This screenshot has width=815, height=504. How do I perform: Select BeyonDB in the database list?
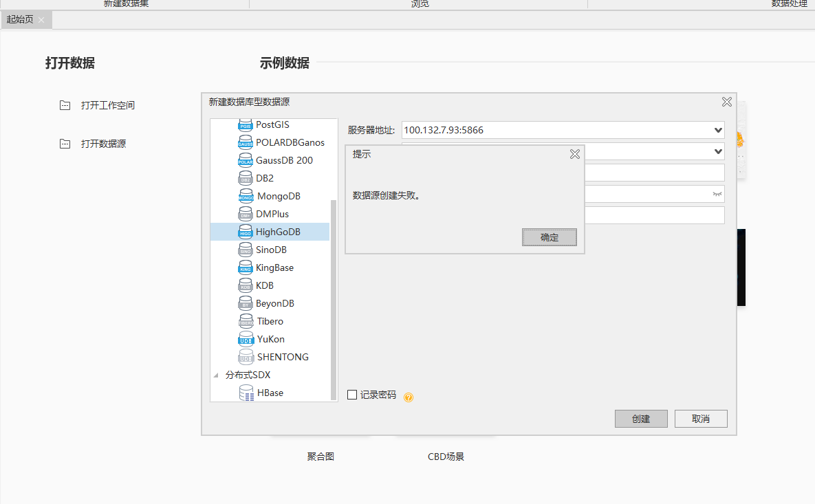[x=275, y=303]
